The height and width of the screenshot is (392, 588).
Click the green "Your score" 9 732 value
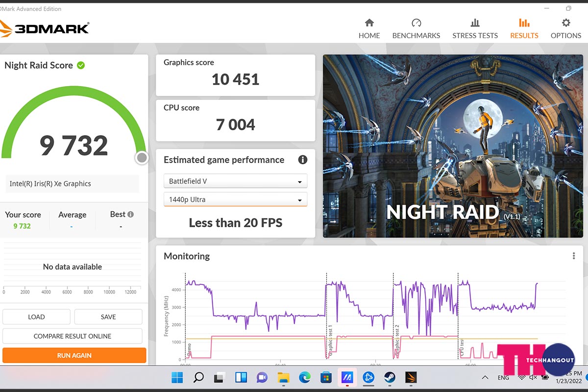coord(22,226)
